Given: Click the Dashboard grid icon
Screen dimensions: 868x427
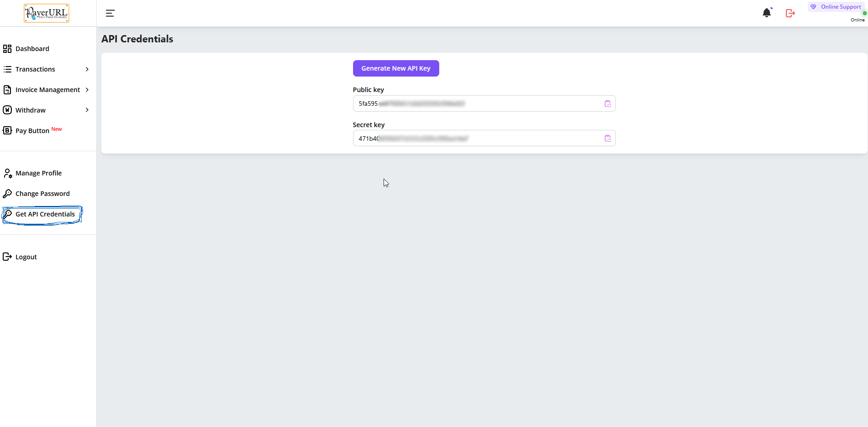Looking at the screenshot, I should click(7, 49).
